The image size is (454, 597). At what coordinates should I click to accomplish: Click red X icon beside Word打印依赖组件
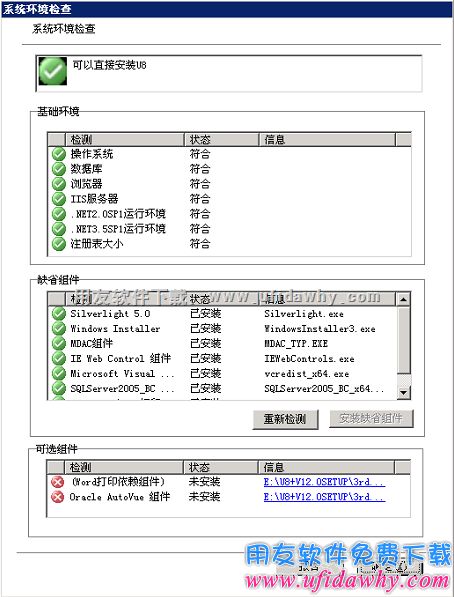58,482
